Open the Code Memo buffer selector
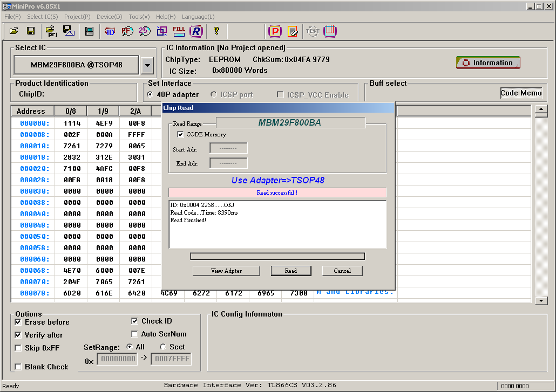 (521, 93)
